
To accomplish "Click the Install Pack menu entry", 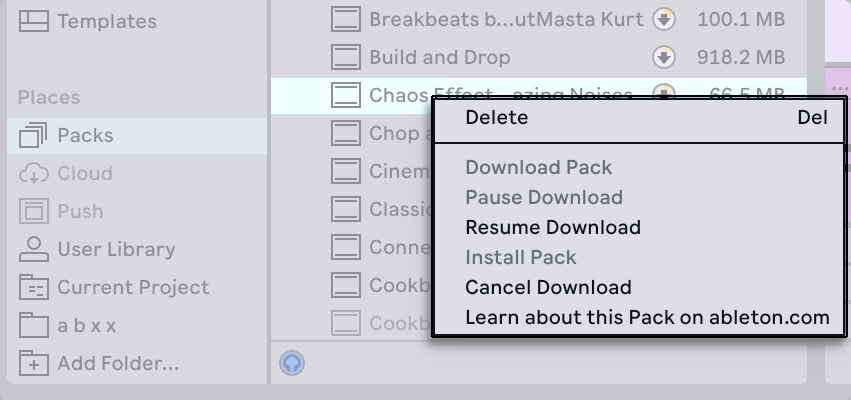I will click(x=520, y=257).
